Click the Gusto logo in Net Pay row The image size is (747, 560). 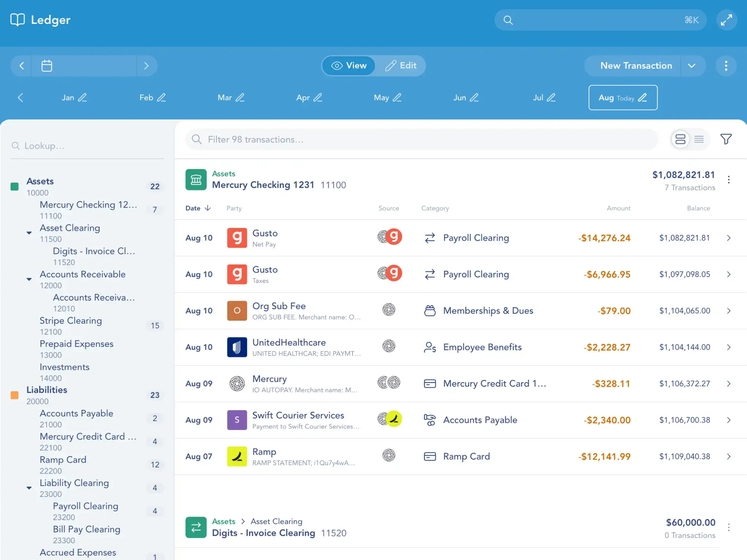(x=237, y=238)
